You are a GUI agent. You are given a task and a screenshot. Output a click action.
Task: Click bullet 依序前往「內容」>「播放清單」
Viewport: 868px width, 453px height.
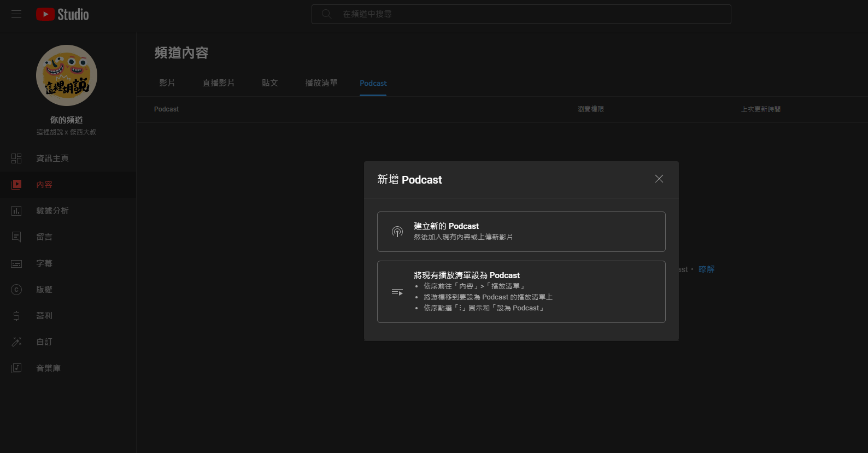[x=474, y=286]
